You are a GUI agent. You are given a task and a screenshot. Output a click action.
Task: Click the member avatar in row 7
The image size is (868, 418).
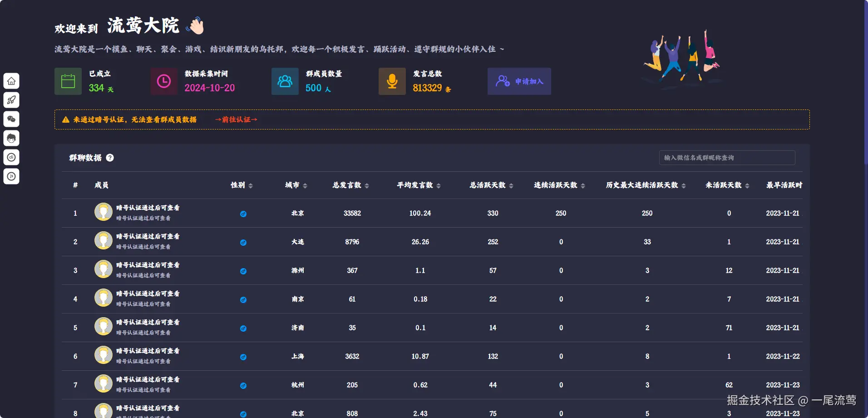[104, 383]
